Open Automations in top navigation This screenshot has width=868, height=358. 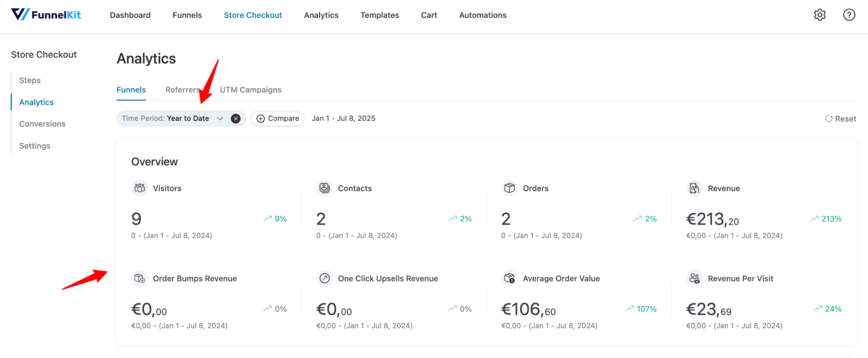coord(483,15)
